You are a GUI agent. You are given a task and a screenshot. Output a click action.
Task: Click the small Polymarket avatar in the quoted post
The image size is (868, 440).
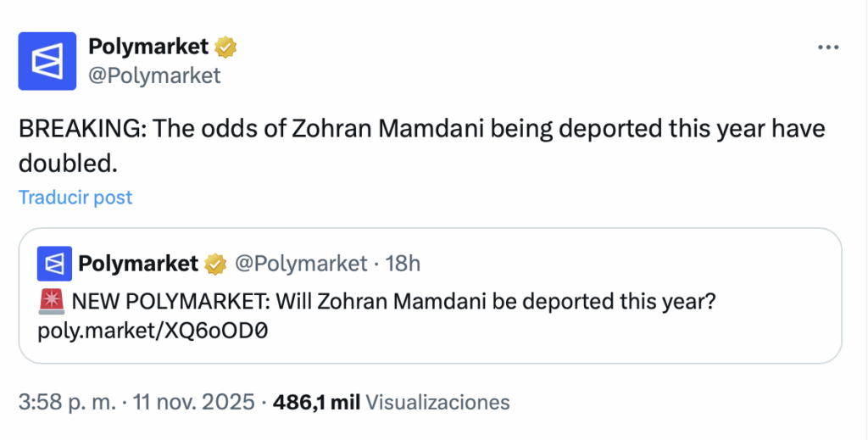click(x=54, y=264)
